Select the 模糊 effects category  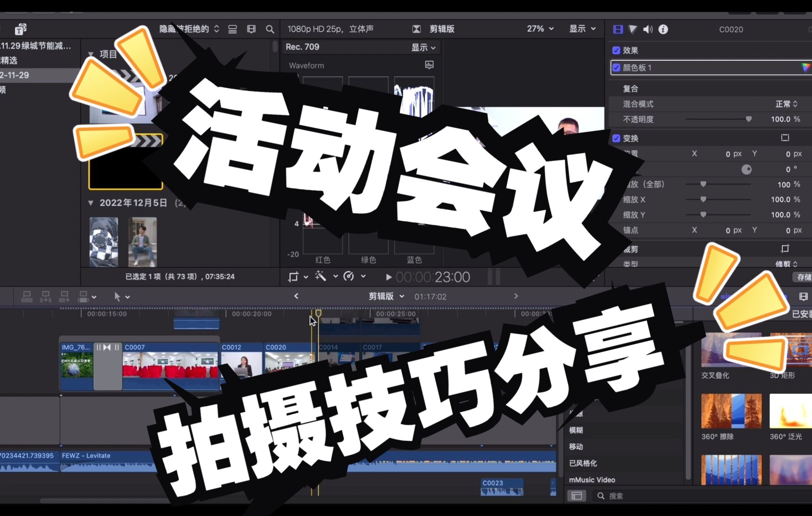point(576,430)
